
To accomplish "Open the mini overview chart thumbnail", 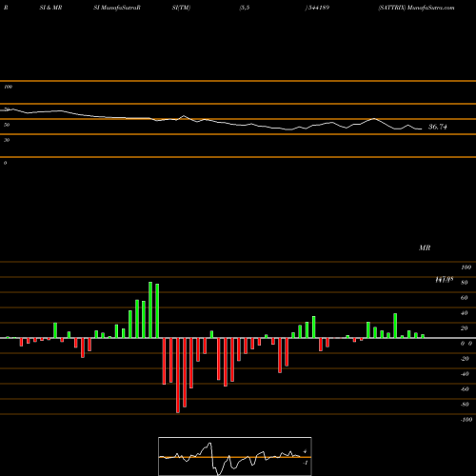I will pyautogui.click(x=235, y=456).
